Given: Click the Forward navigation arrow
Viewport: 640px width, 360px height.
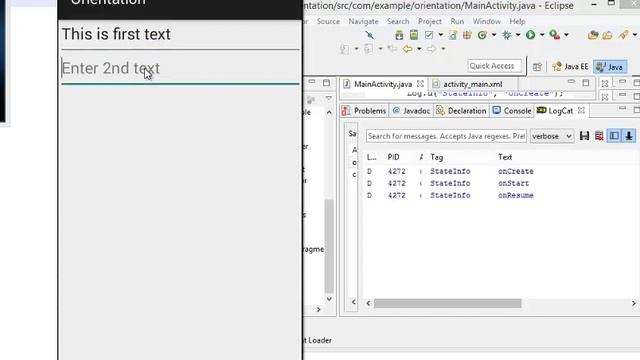Looking at the screenshot, I should (431, 49).
